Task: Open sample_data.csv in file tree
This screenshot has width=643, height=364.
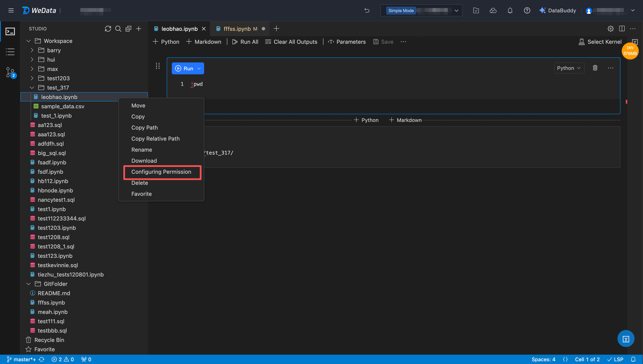Action: coord(63,106)
